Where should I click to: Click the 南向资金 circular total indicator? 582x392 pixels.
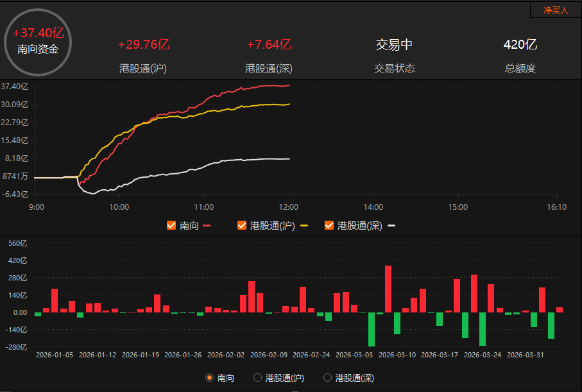38,42
